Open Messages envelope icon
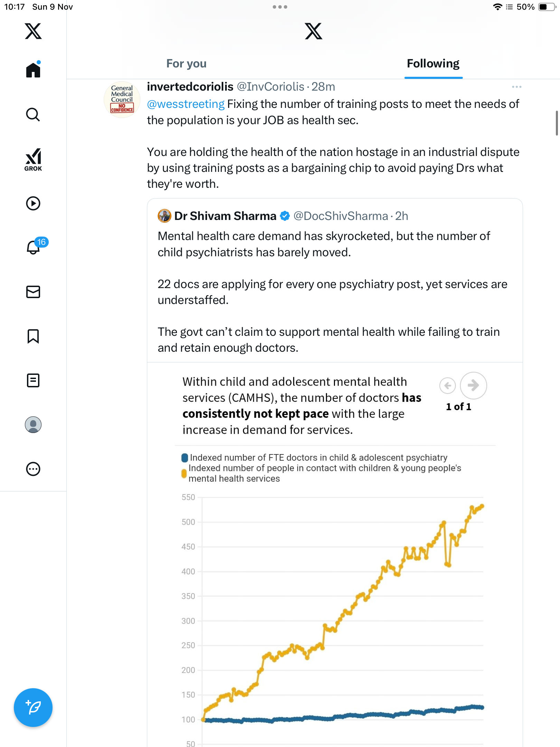The height and width of the screenshot is (747, 560). tap(33, 292)
